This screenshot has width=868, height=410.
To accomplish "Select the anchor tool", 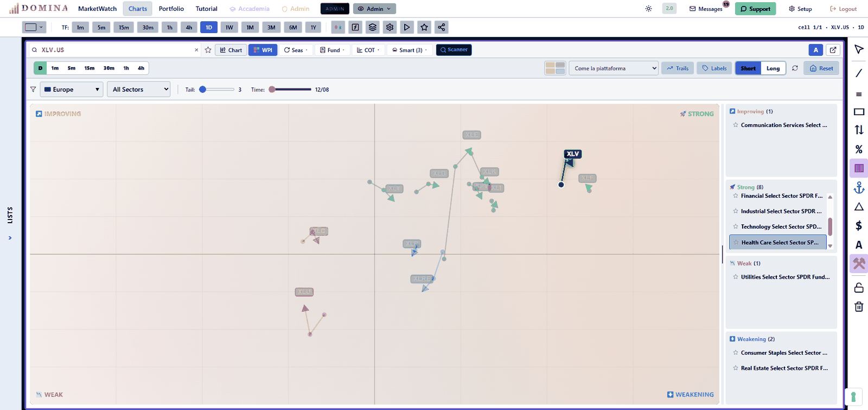I will coord(859,188).
